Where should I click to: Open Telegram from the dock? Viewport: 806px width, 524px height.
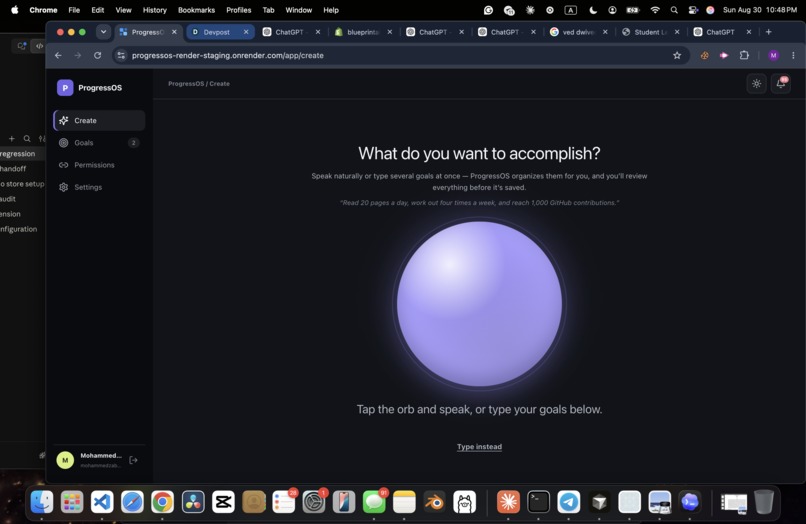[569, 502]
